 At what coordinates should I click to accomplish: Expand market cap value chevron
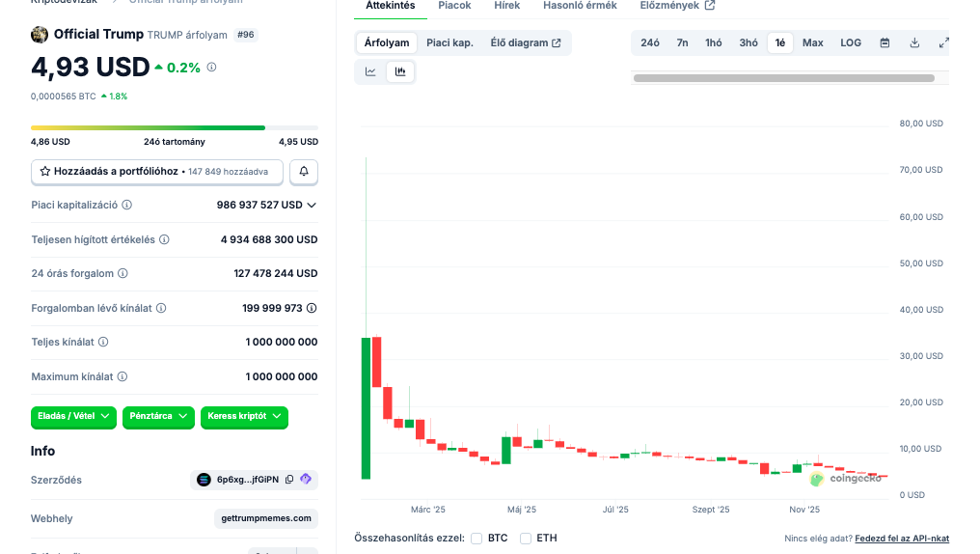click(312, 205)
